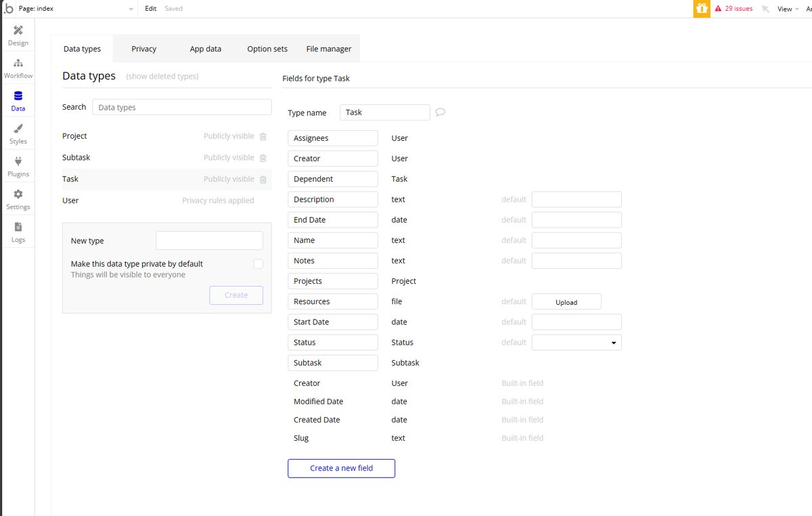
Task: Edit the Dependent field name box
Action: (x=333, y=179)
